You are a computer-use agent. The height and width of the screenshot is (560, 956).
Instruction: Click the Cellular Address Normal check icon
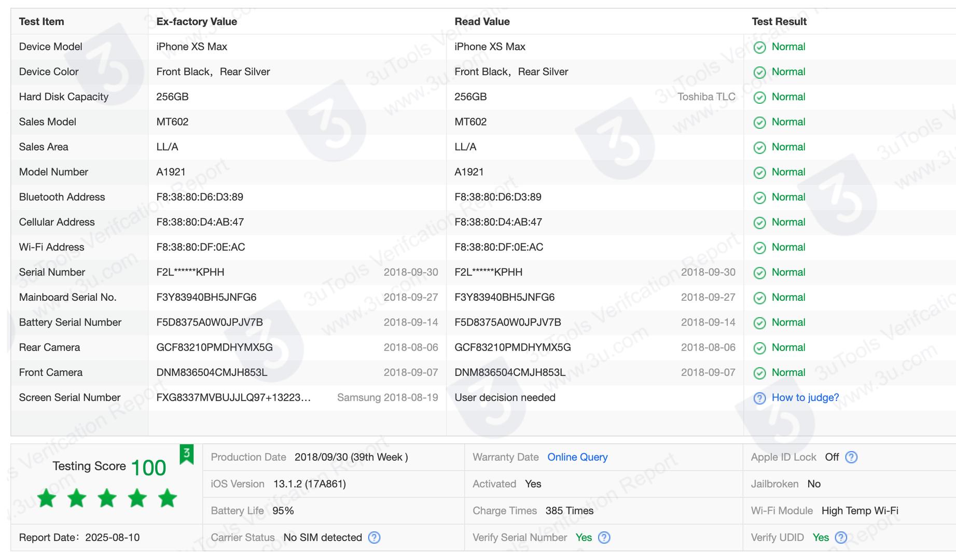click(759, 223)
